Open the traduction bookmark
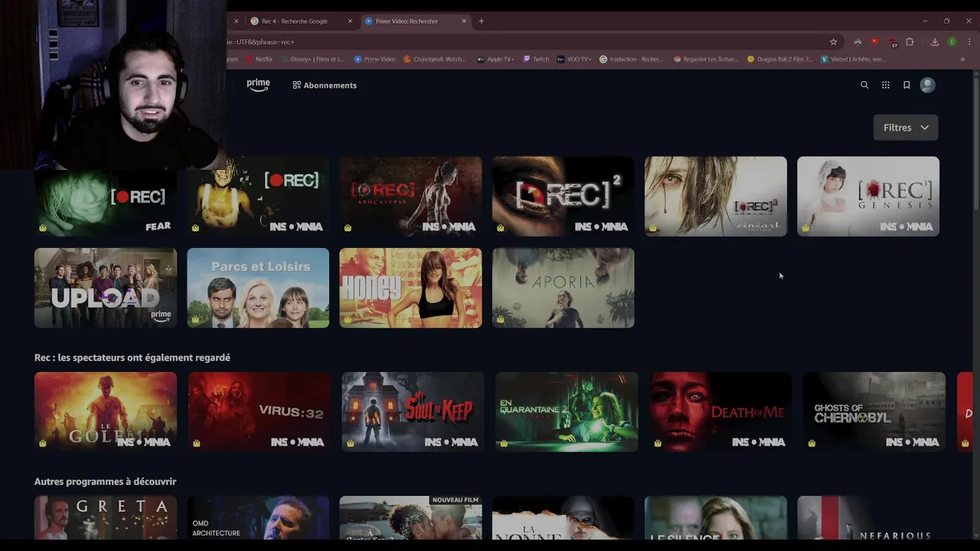Image resolution: width=980 pixels, height=551 pixels. [632, 59]
